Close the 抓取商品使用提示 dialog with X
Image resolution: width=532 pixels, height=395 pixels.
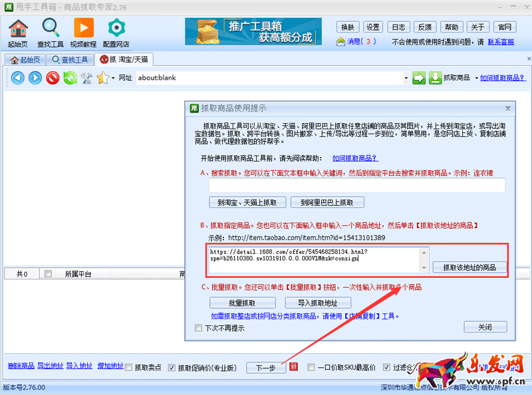pos(507,108)
